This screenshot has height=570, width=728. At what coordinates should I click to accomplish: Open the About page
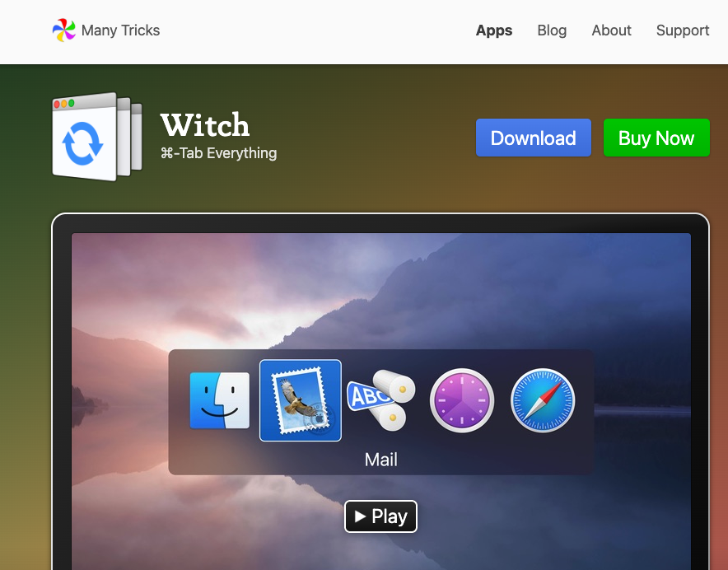[x=611, y=30]
